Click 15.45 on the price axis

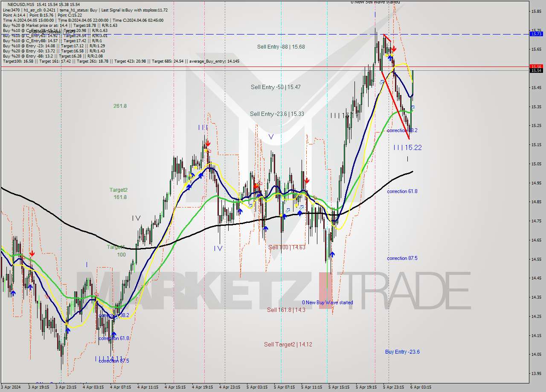(x=536, y=87)
